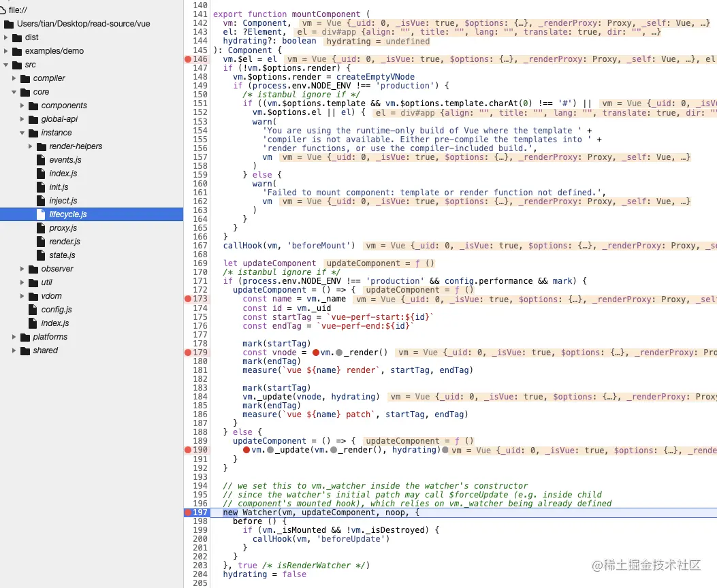The image size is (717, 588).
Task: Collapse the core folder arrow
Action: [x=14, y=92]
